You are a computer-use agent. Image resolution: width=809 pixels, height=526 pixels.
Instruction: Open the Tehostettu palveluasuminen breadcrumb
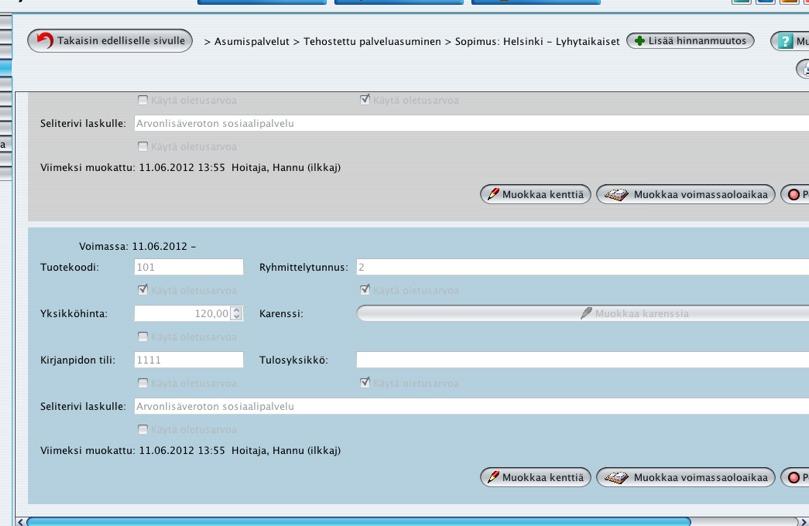(372, 41)
